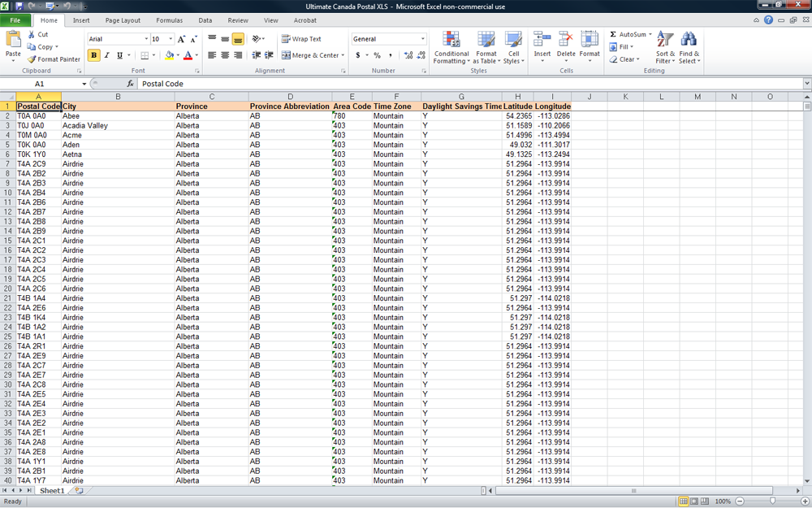
Task: Move the zoom slider handle
Action: (773, 501)
